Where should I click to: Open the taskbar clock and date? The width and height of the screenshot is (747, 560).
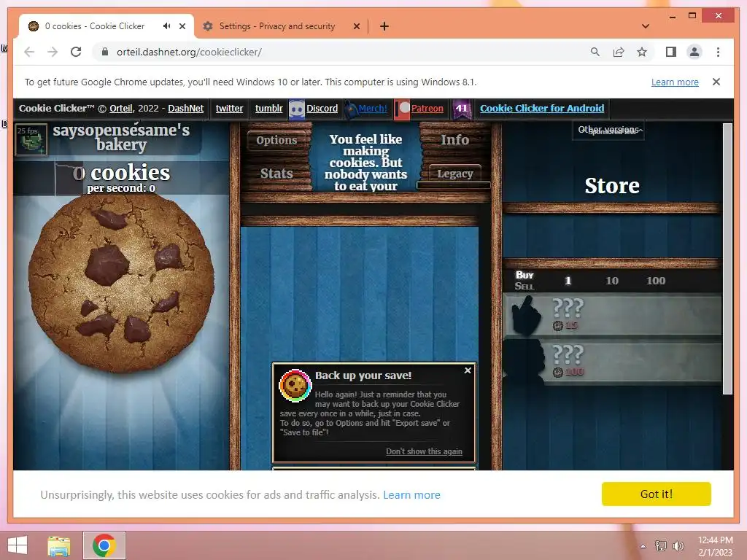[715, 546]
